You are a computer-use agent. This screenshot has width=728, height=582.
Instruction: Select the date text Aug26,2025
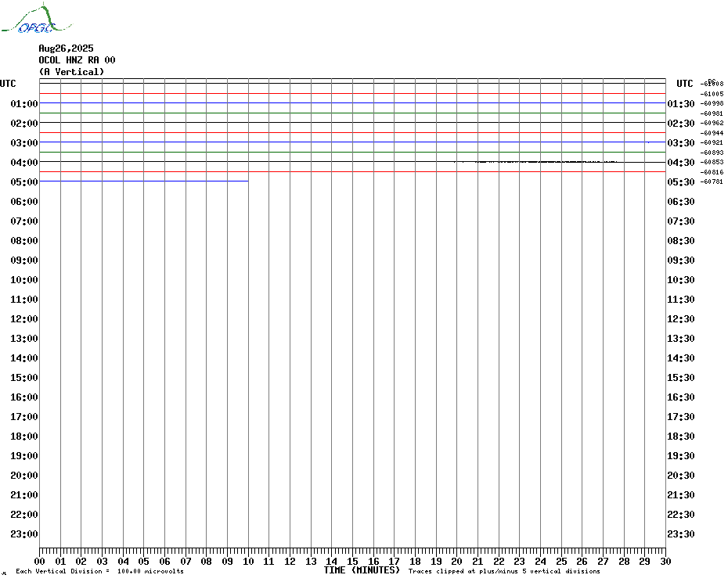point(66,48)
